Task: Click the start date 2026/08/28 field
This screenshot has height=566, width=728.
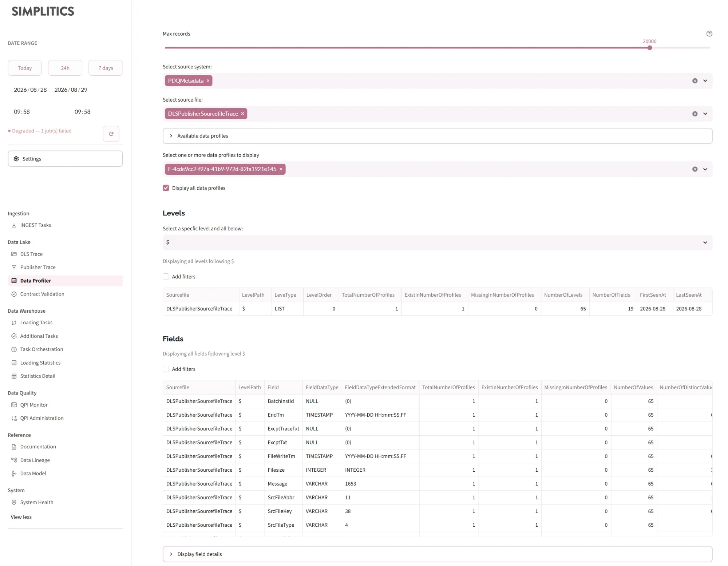Action: (x=31, y=90)
